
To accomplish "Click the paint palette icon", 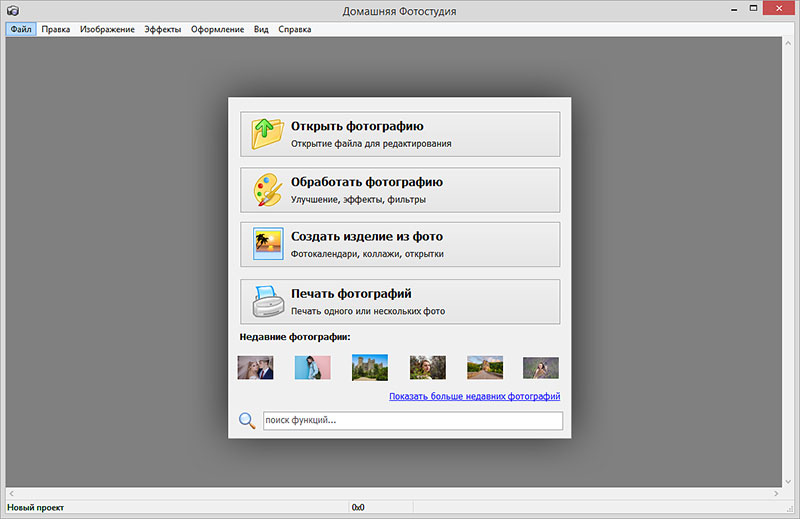I will coord(268,190).
